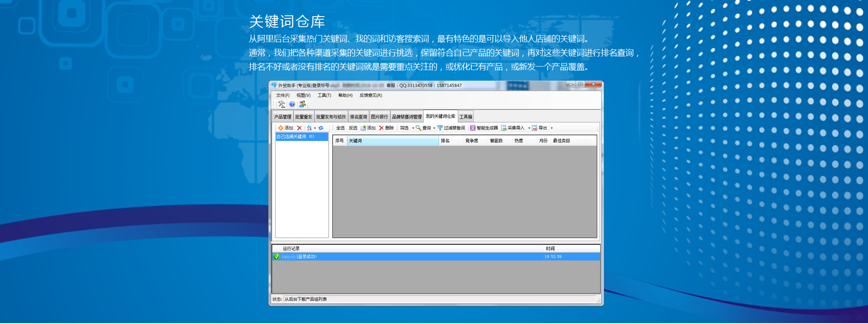This screenshot has height=324, width=868.
Task: Expand the 采集导入 dropdown arrow
Action: (x=529, y=128)
